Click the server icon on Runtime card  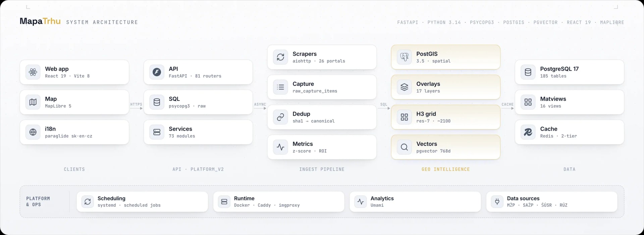click(x=224, y=201)
